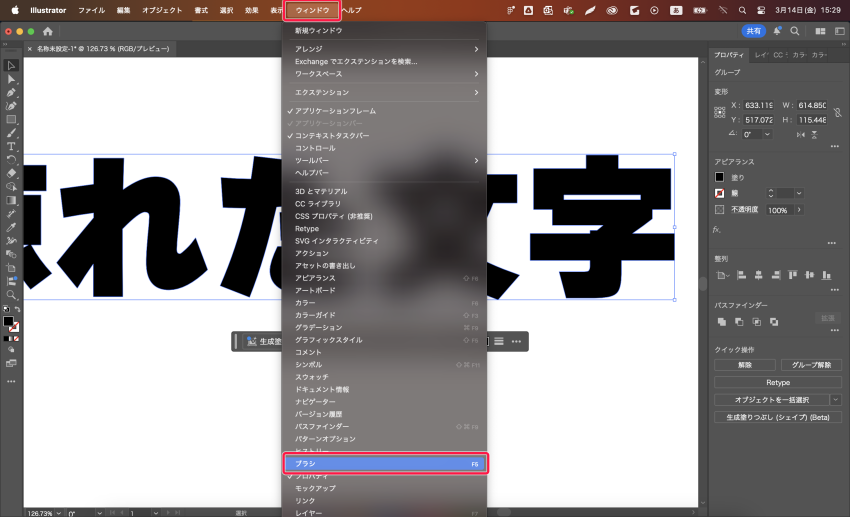Swap fill and stroke colors in the toolbar
The image size is (850, 517).
pos(17,309)
